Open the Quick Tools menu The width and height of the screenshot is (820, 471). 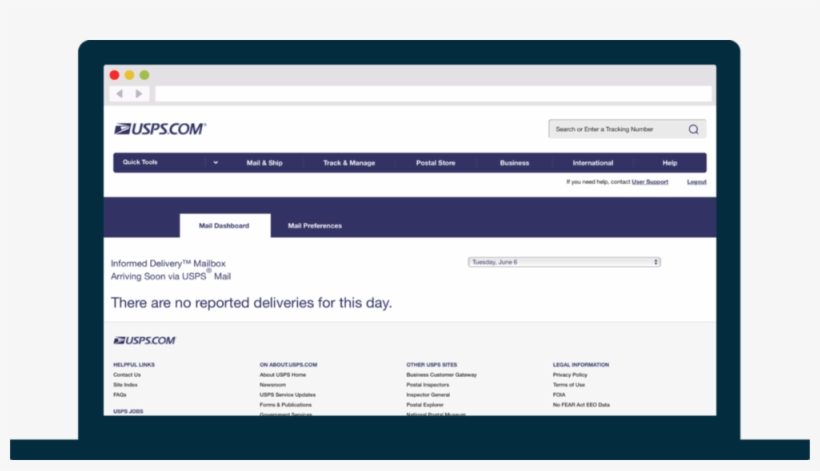140,162
